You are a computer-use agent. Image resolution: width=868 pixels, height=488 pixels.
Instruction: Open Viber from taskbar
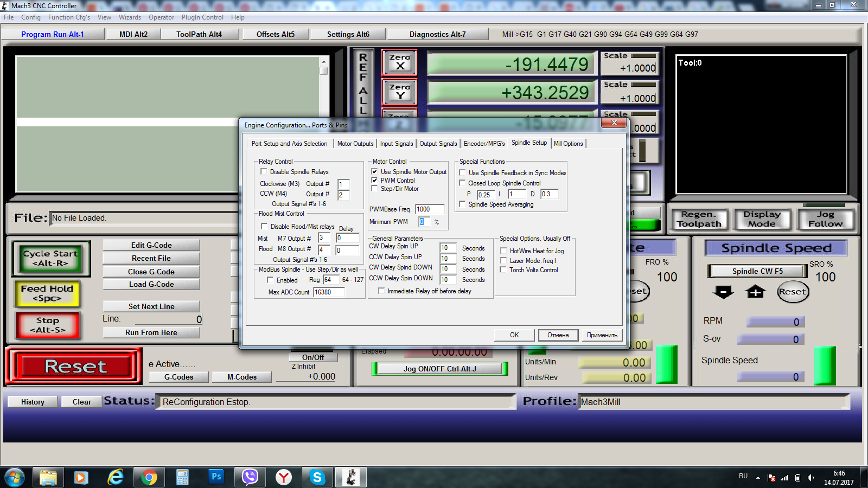pyautogui.click(x=250, y=478)
